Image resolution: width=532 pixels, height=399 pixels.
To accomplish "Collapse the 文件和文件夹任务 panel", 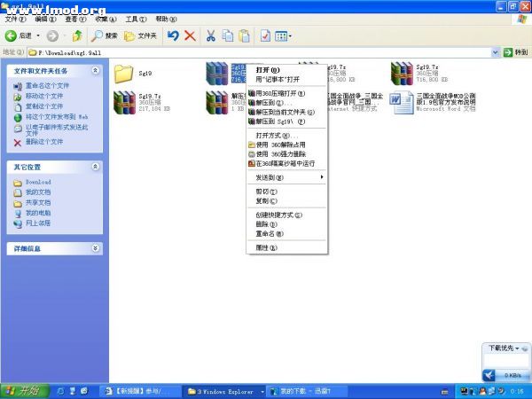I will 96,69.
